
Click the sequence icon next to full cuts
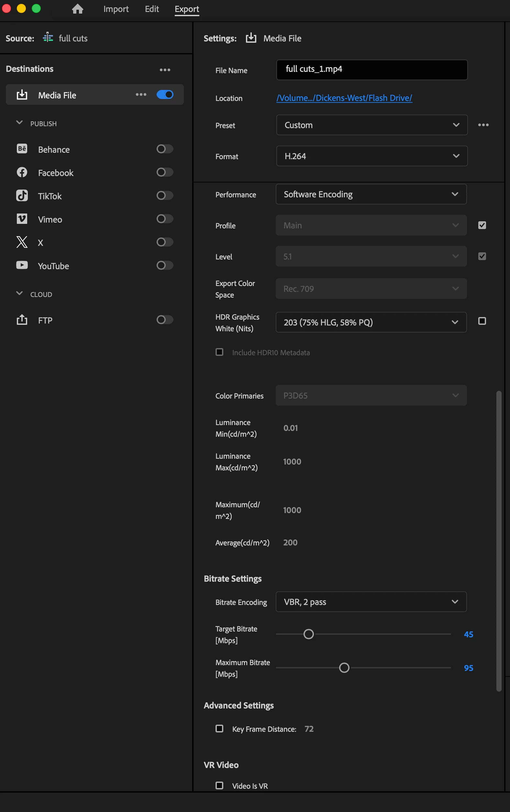(48, 38)
